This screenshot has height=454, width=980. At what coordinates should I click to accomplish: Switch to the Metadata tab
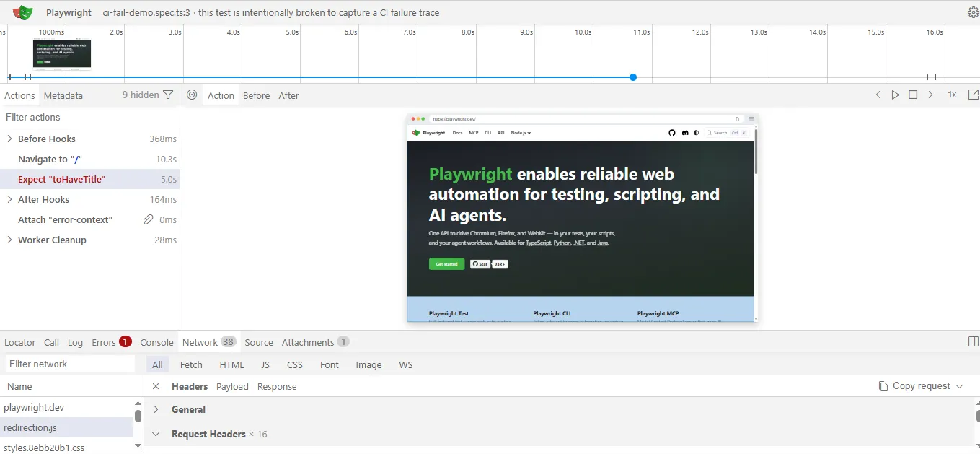[x=63, y=95]
